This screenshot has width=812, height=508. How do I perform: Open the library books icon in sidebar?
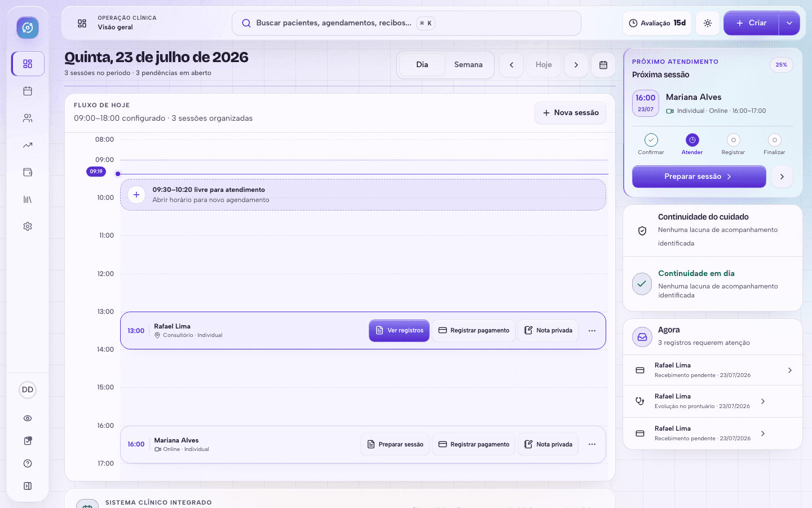pos(28,199)
